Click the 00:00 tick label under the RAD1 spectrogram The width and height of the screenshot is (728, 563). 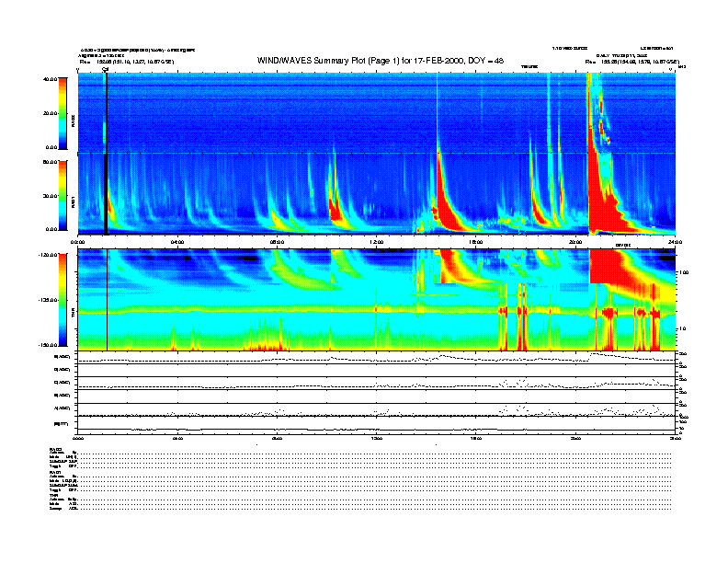77,242
